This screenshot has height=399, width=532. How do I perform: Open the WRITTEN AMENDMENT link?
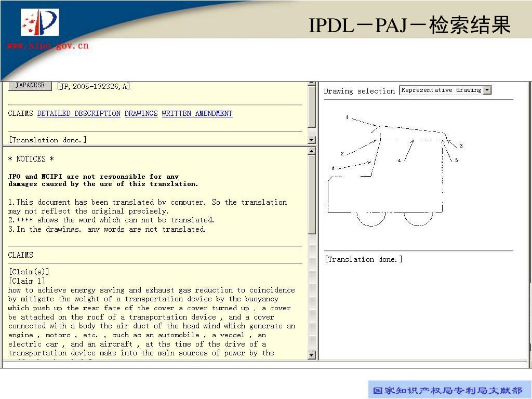click(197, 113)
